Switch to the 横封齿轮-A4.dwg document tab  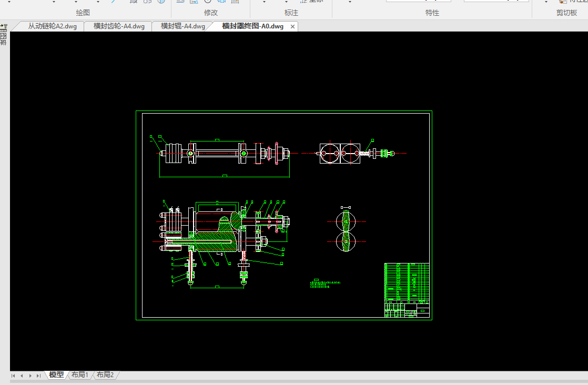pyautogui.click(x=118, y=26)
